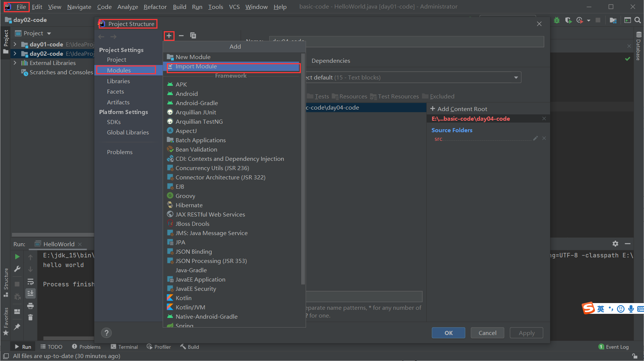The width and height of the screenshot is (644, 361).
Task: Open the Project Structure toolbar icon
Action: click(x=613, y=20)
